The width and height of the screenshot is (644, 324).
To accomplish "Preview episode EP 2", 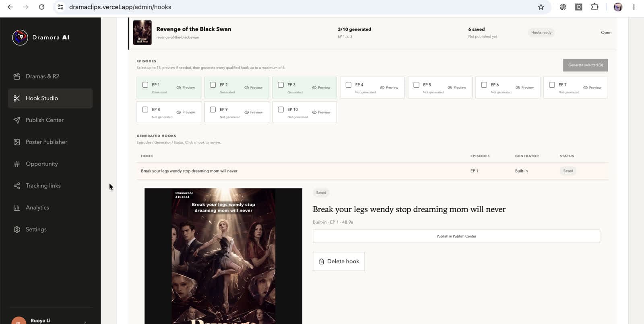I will (254, 88).
